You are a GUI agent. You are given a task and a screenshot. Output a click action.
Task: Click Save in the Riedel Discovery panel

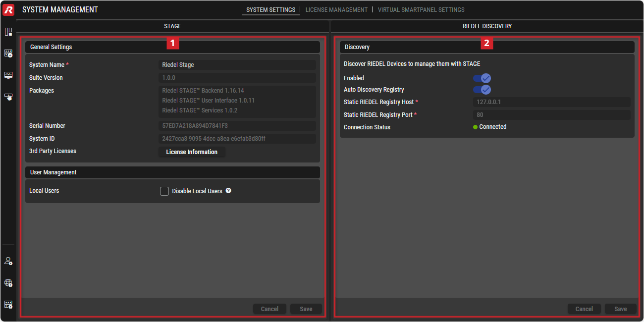tap(621, 309)
